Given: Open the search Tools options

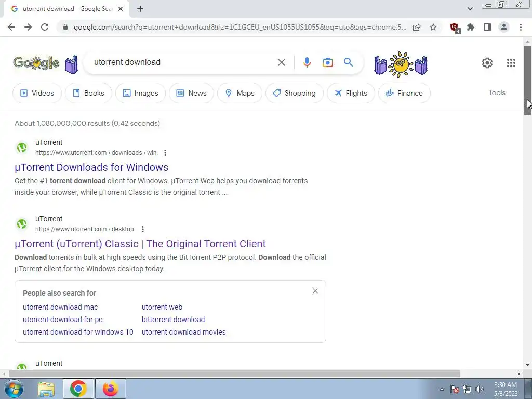Looking at the screenshot, I should 497,92.
